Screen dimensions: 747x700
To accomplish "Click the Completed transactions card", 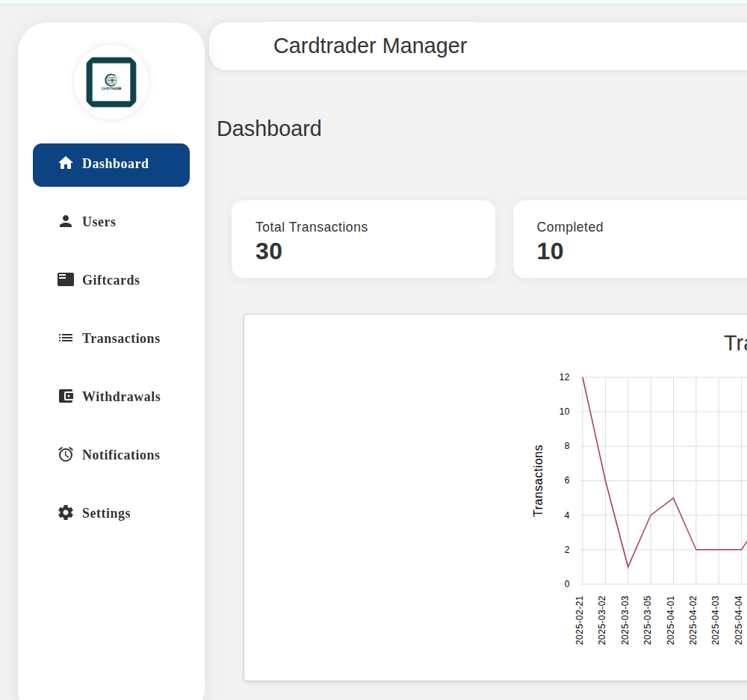I will coord(630,239).
